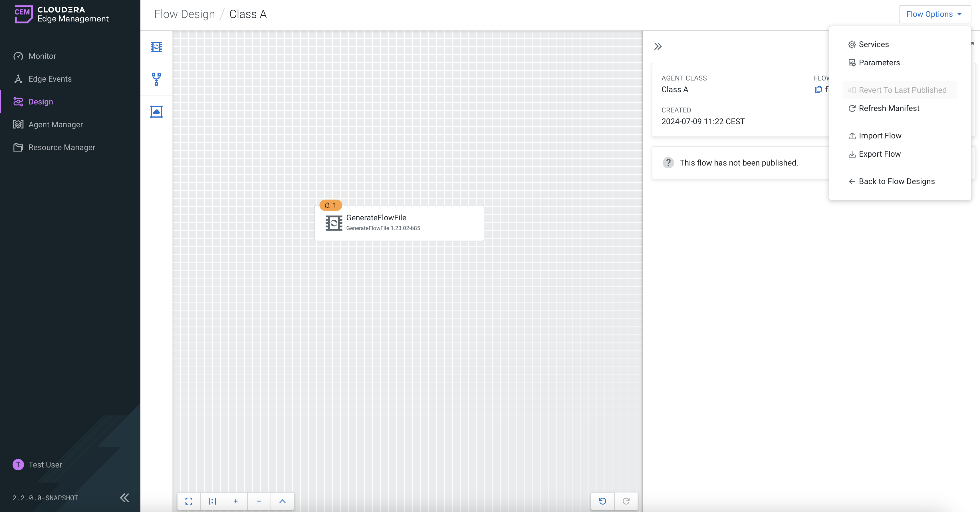Select the processor icon in palette
The image size is (980, 512).
point(156,47)
